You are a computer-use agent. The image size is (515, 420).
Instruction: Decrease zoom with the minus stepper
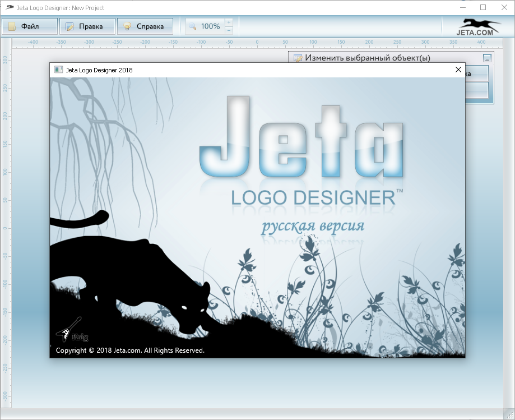point(229,31)
